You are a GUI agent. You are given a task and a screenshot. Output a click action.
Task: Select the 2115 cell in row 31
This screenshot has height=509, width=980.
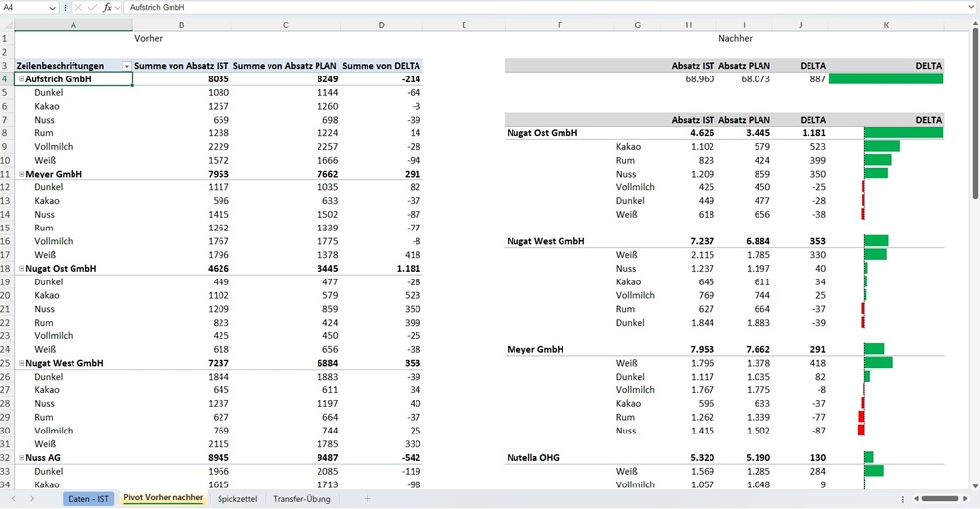(x=182, y=444)
